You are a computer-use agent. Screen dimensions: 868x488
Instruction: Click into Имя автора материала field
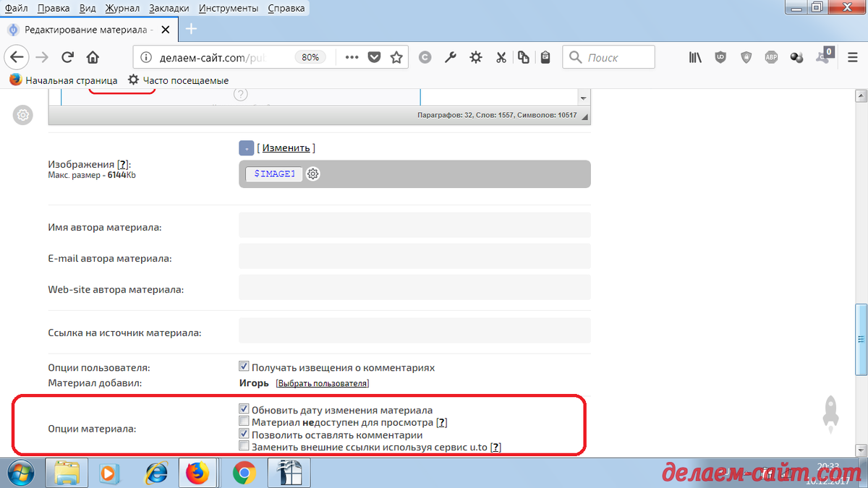coord(414,225)
